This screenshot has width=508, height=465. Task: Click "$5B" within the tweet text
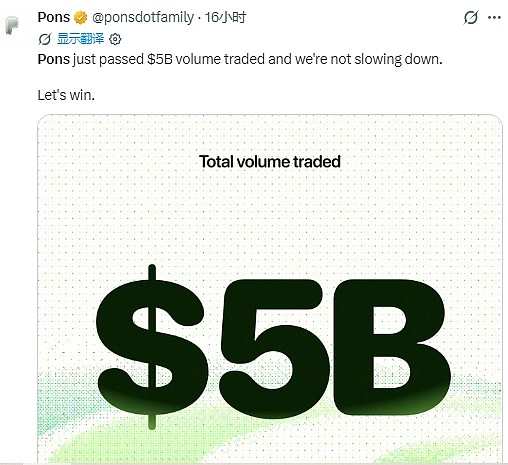click(x=160, y=59)
